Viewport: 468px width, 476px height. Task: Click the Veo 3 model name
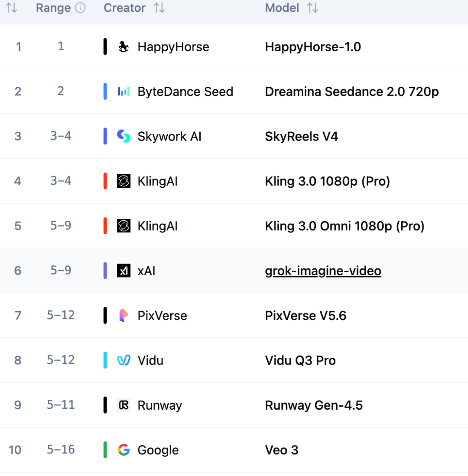282,450
